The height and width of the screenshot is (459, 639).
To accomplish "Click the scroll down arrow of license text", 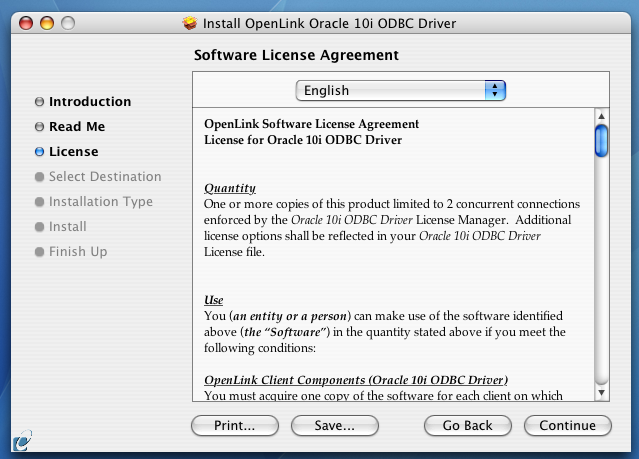I will point(601,393).
